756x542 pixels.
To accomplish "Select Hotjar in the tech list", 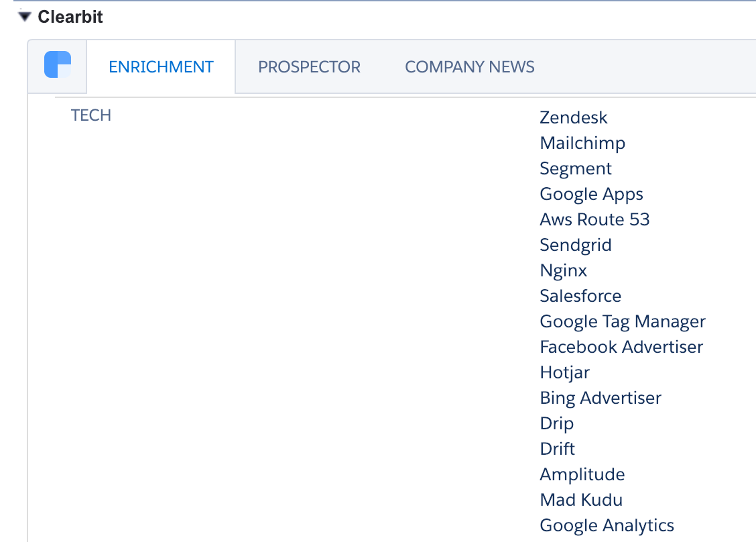I will (x=564, y=372).
